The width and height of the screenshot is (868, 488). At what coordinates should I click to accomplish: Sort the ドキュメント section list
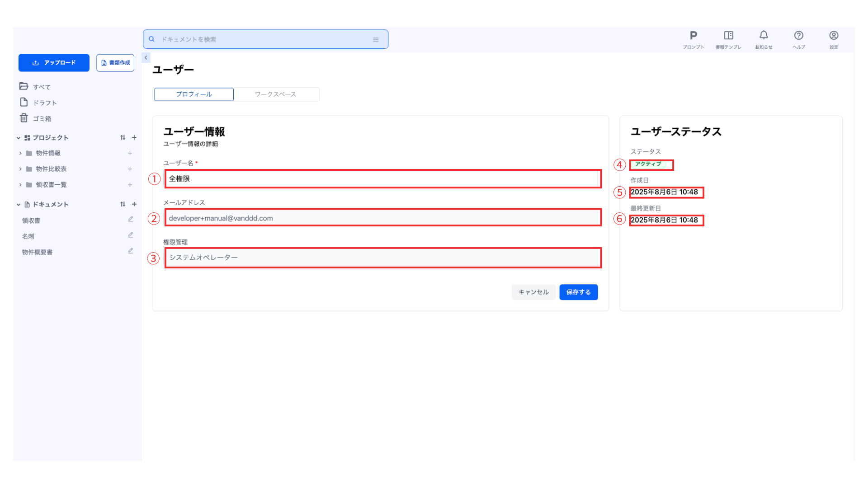(123, 204)
